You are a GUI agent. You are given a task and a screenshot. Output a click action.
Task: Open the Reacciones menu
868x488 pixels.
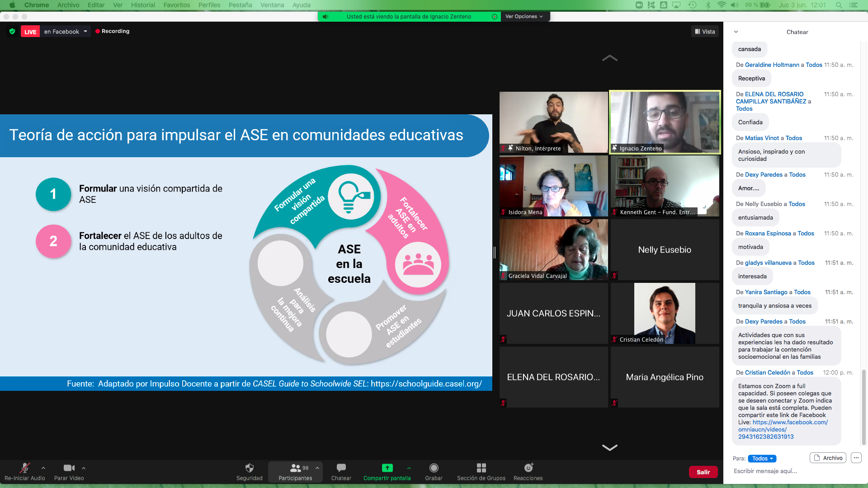[x=528, y=468]
